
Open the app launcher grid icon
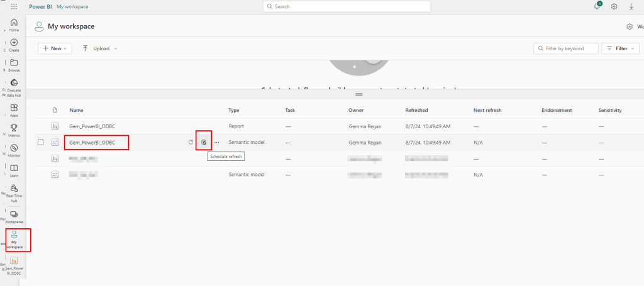point(14,6)
